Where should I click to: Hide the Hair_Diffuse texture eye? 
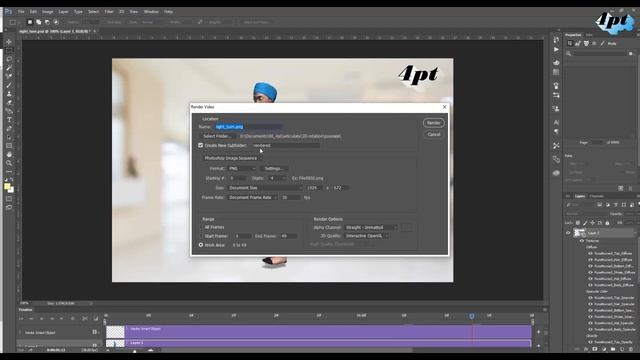pos(590,260)
